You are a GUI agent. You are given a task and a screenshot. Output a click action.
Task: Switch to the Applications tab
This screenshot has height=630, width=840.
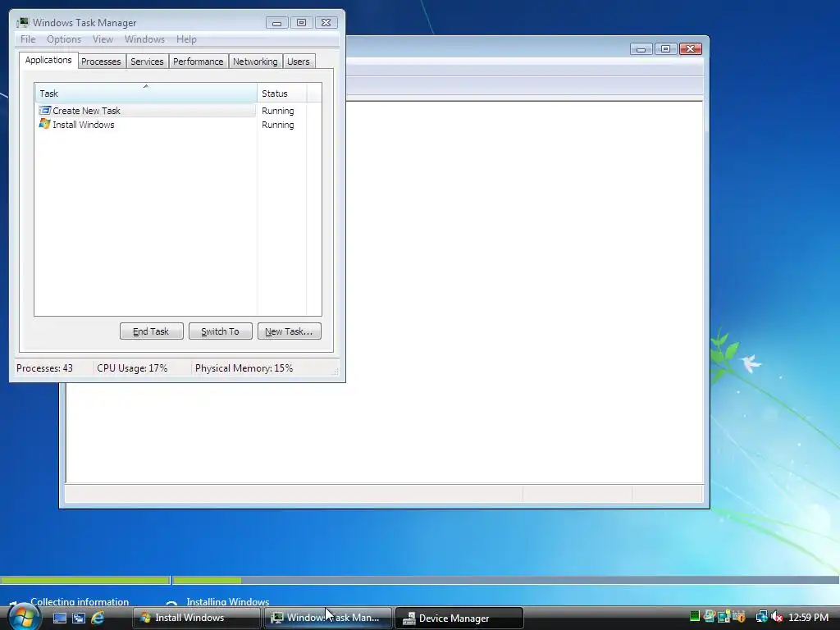48,60
